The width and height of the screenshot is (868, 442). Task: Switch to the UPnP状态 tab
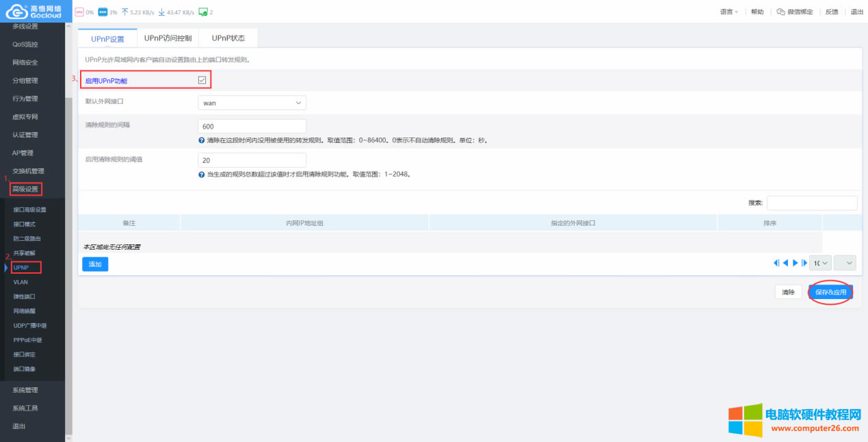tap(227, 38)
